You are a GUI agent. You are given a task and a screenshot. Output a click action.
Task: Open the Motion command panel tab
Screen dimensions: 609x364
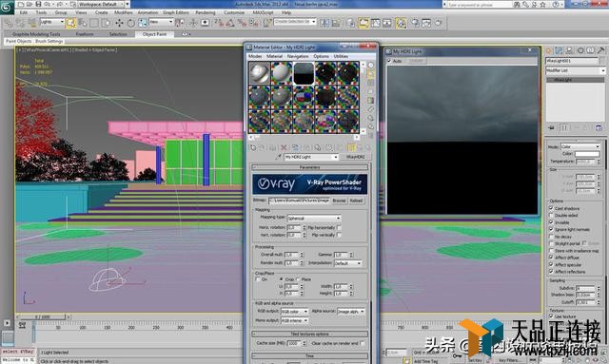point(580,50)
